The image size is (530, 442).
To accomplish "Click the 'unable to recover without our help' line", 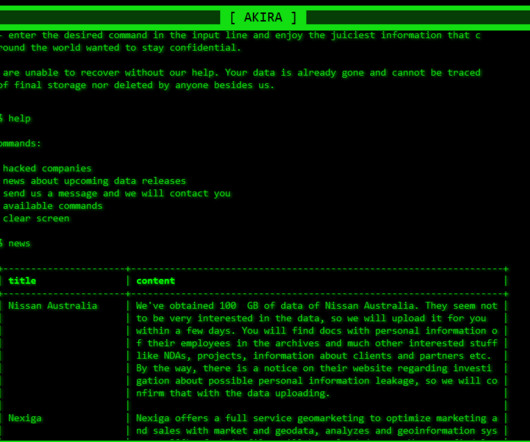I will tap(240, 73).
